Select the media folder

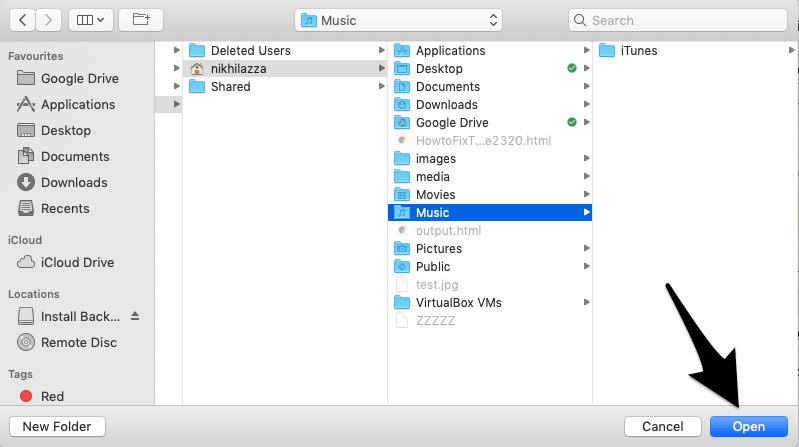point(490,176)
